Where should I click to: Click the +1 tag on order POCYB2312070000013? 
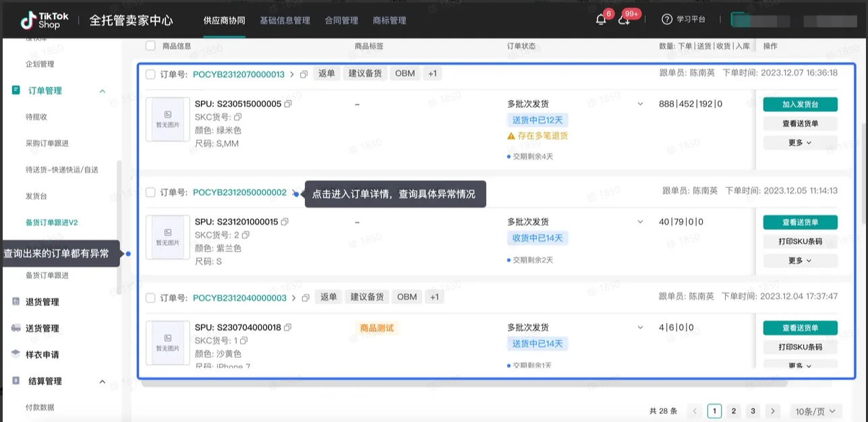pyautogui.click(x=432, y=73)
